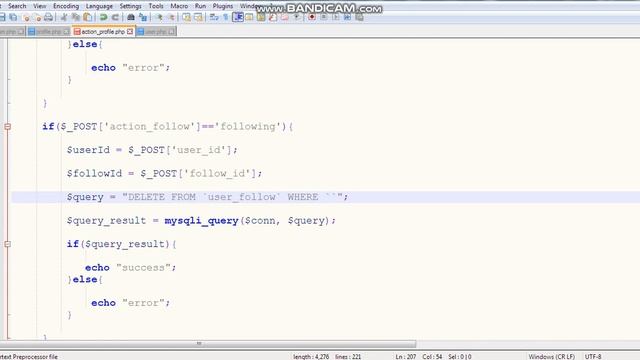Click the "lines : 221" status entry
Screen dimensions: 640x360
348,357
